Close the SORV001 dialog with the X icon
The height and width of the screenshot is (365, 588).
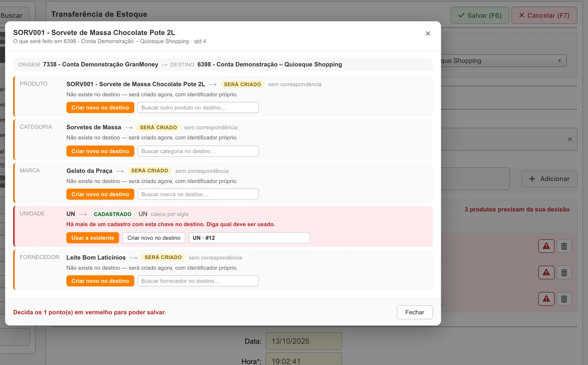(x=428, y=33)
